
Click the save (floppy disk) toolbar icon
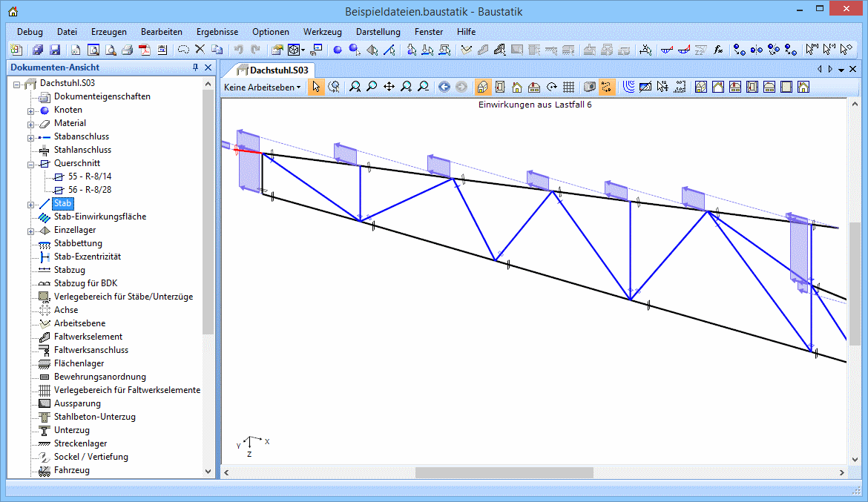[x=54, y=50]
